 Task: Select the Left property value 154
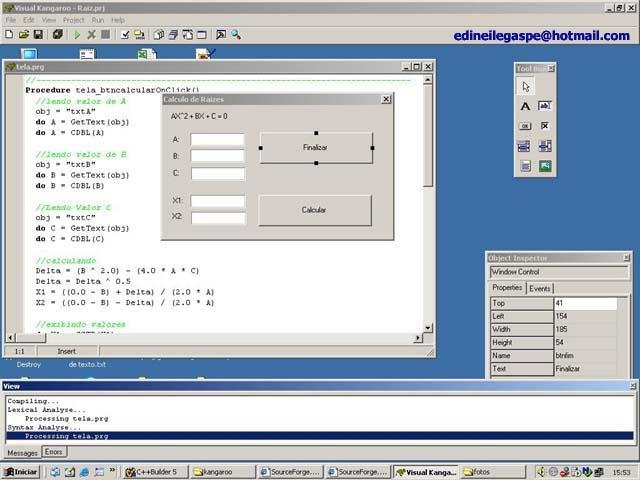585,316
